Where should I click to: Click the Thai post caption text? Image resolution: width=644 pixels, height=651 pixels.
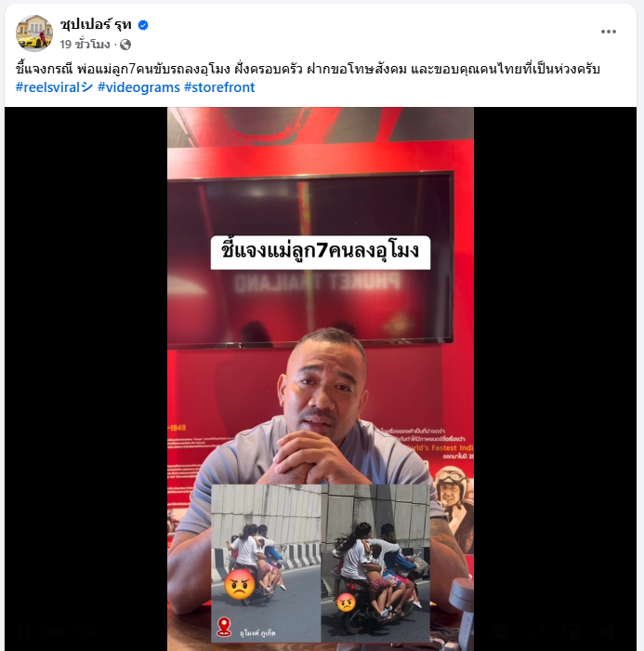tap(308, 69)
